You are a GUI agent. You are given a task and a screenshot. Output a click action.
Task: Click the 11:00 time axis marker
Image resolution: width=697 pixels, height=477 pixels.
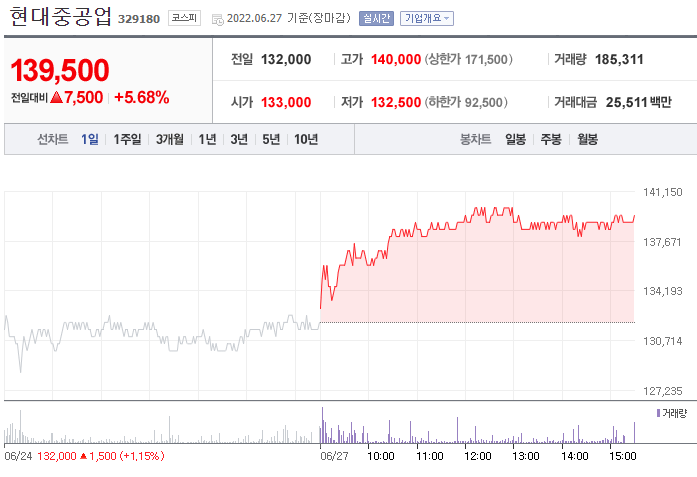(430, 456)
